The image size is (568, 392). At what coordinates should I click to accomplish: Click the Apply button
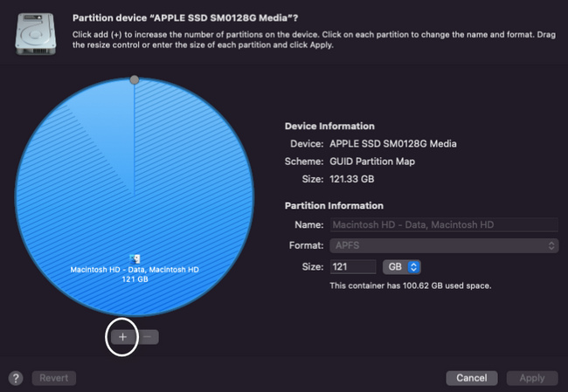[x=532, y=378]
